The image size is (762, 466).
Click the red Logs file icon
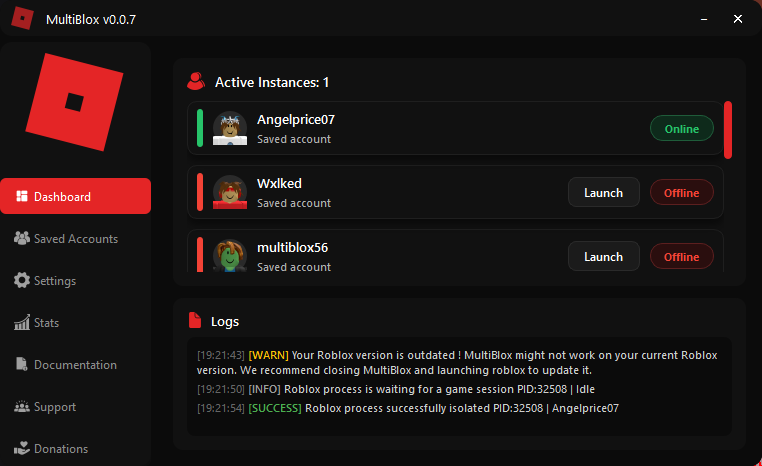coord(195,320)
